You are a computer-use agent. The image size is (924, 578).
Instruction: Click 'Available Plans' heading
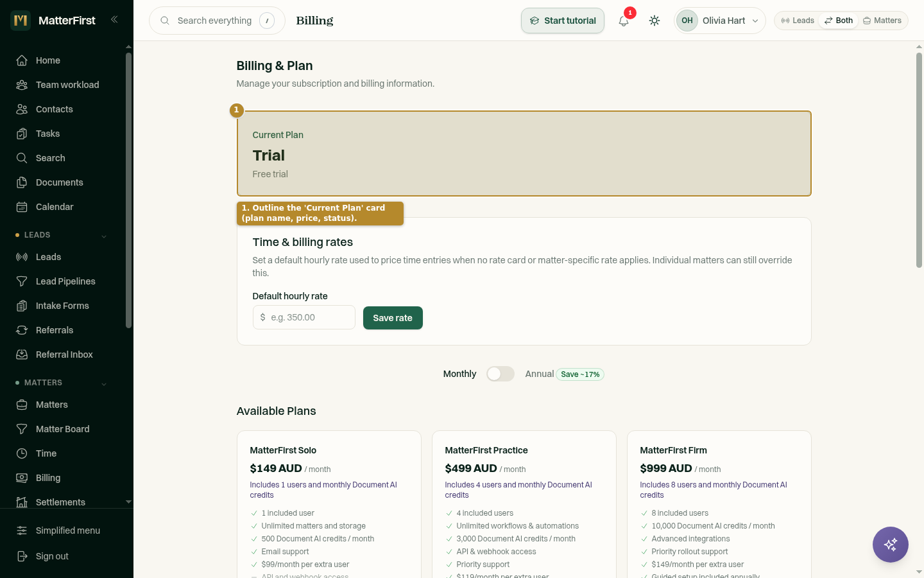click(x=276, y=411)
